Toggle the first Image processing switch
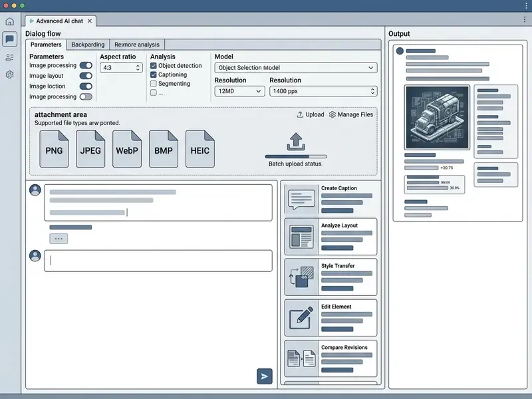Viewport: 532px width, 399px height. [x=86, y=65]
